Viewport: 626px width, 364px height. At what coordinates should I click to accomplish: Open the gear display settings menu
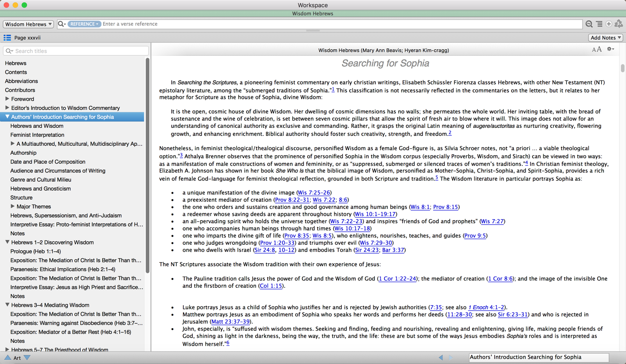pyautogui.click(x=610, y=49)
